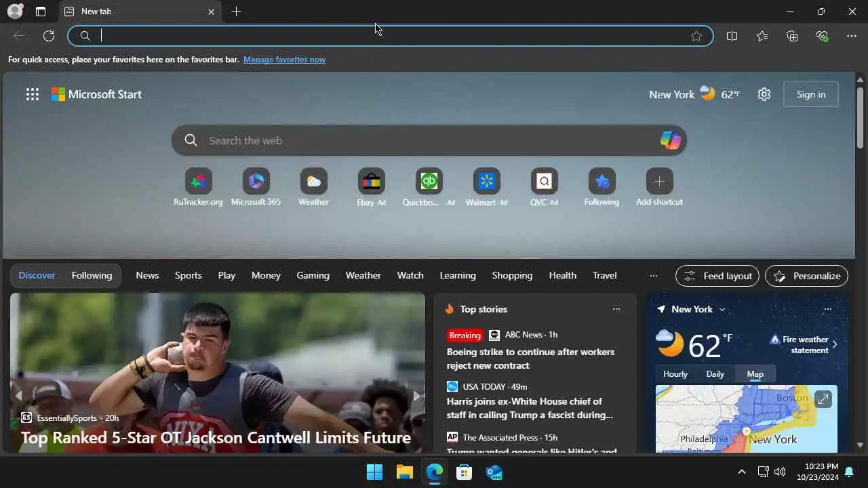This screenshot has height=488, width=868.
Task: Click the back navigation arrow
Action: point(19,36)
